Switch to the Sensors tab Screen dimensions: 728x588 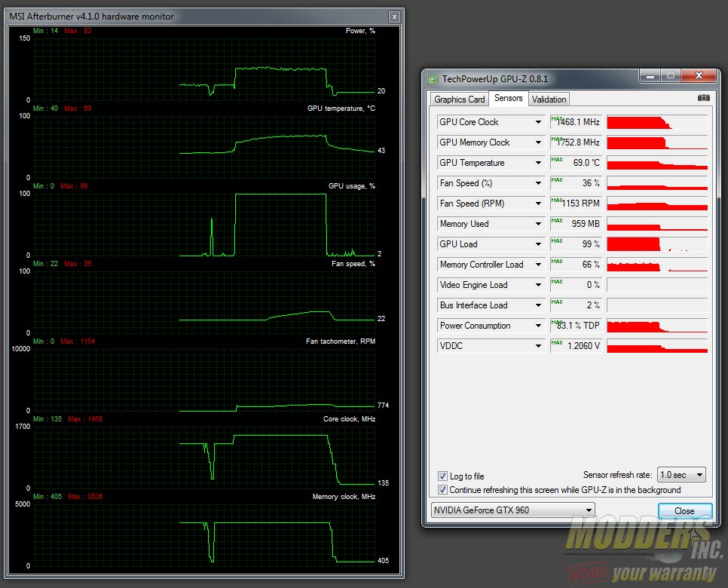(x=509, y=99)
